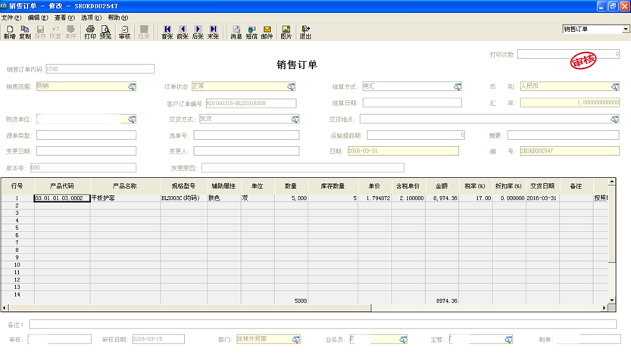Click the 打印 (Print) toolbar icon
631x364 pixels.
(x=90, y=32)
